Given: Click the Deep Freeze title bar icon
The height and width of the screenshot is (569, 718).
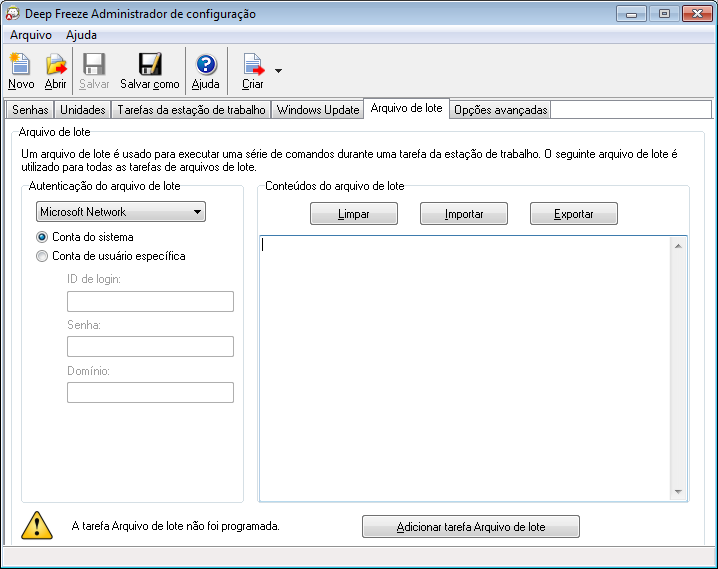Looking at the screenshot, I should tap(13, 14).
